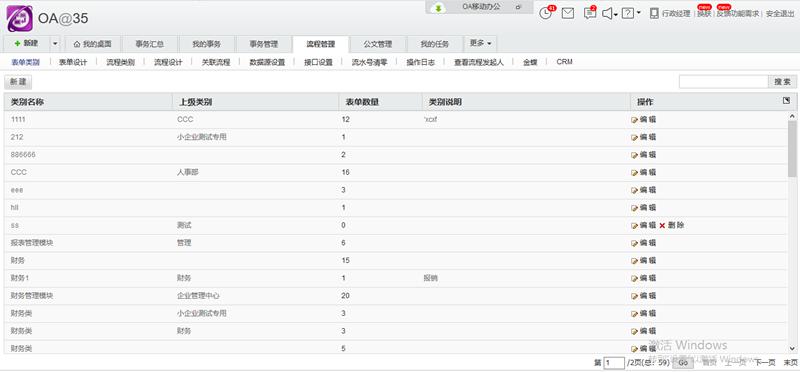Open the chat messages icon with badge 2

coord(590,13)
